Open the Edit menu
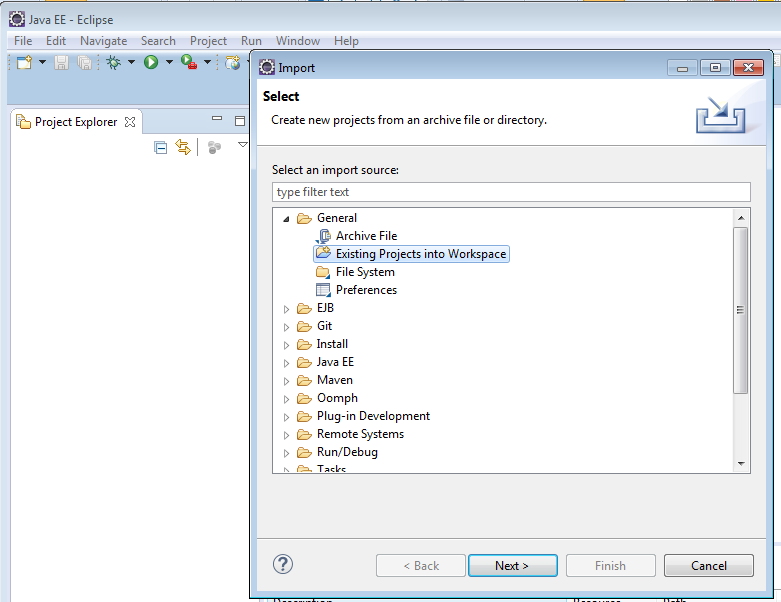The height and width of the screenshot is (602, 781). click(56, 41)
